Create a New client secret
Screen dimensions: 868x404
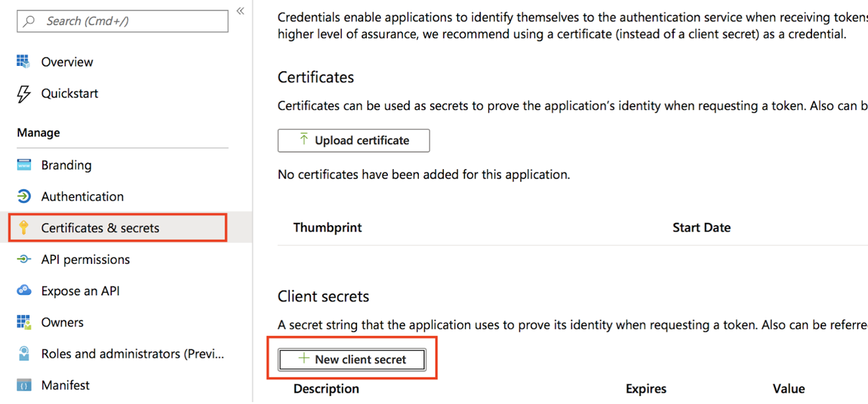[x=352, y=359]
